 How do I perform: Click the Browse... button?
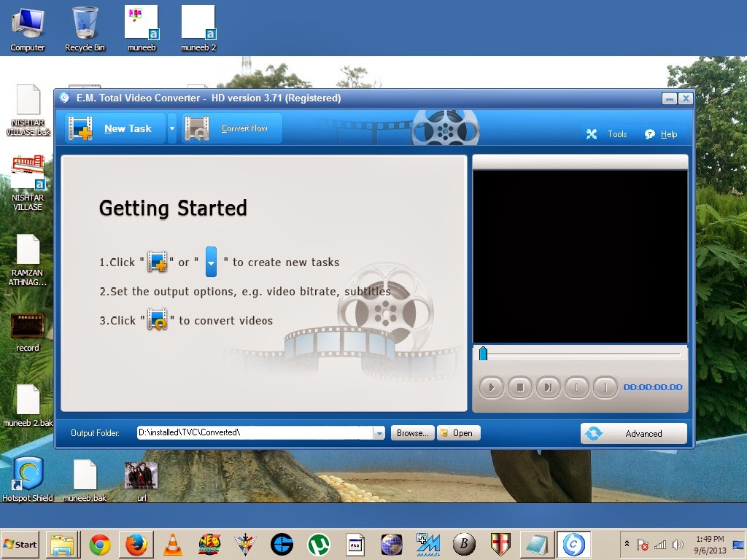point(413,433)
